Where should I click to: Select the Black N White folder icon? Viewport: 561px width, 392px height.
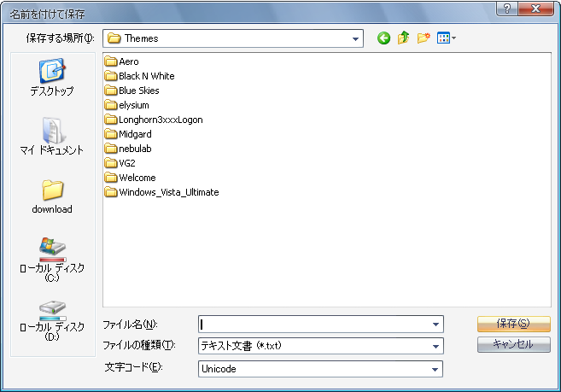coord(111,76)
